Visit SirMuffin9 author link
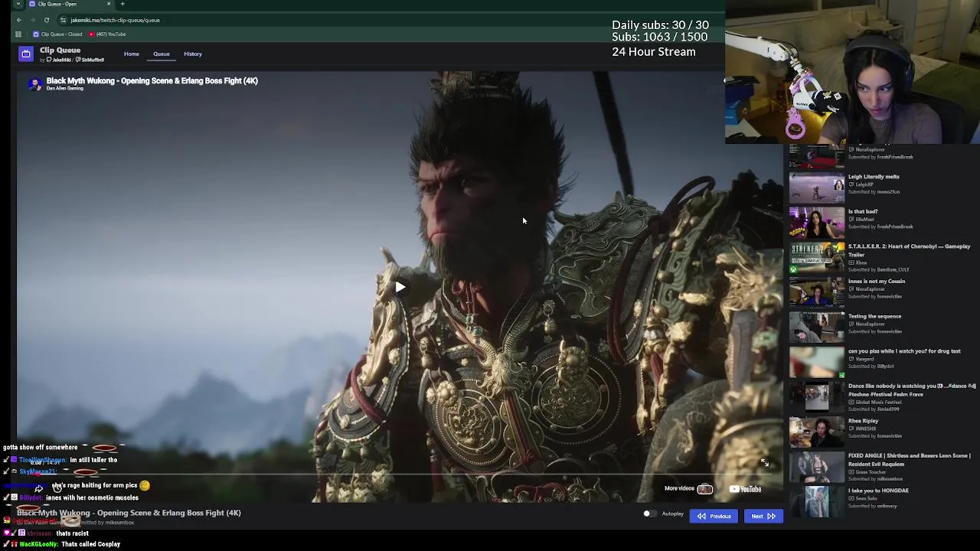The image size is (980, 551). 90,60
